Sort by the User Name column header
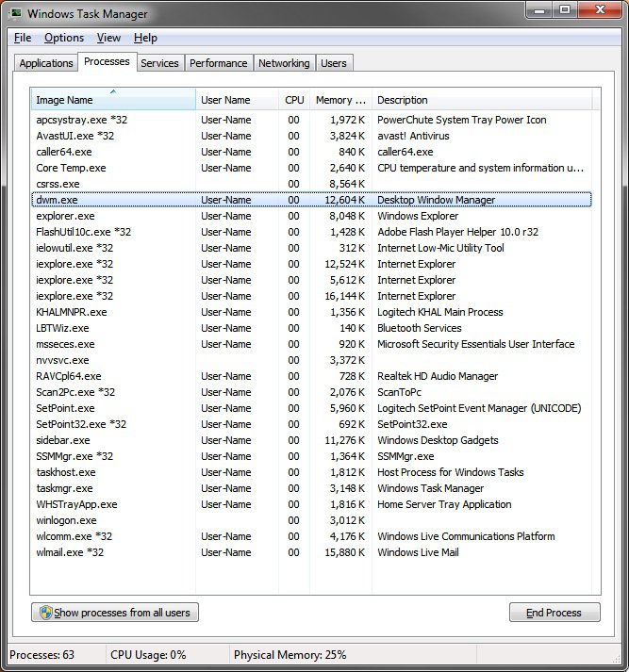629x672 pixels. (x=237, y=99)
